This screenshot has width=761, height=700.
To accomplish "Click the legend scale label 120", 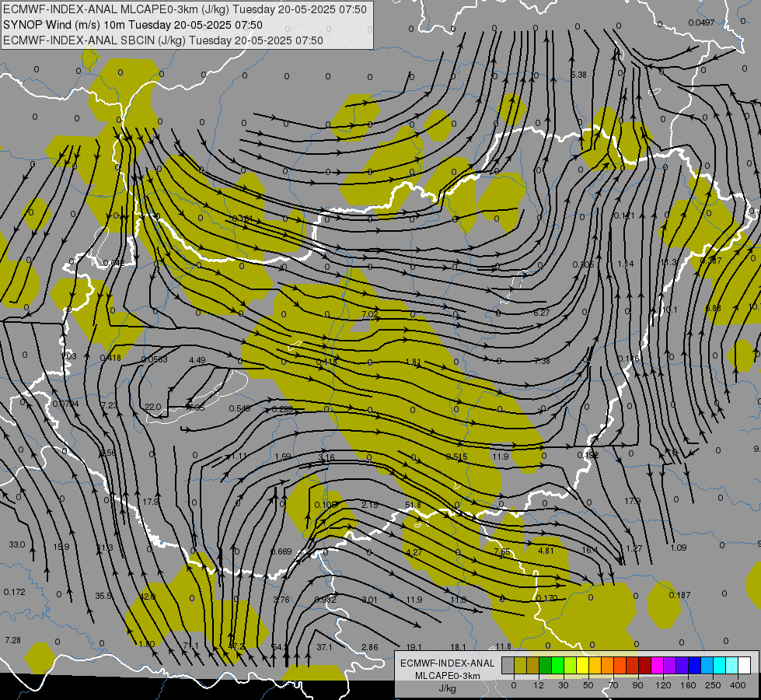I will (663, 685).
